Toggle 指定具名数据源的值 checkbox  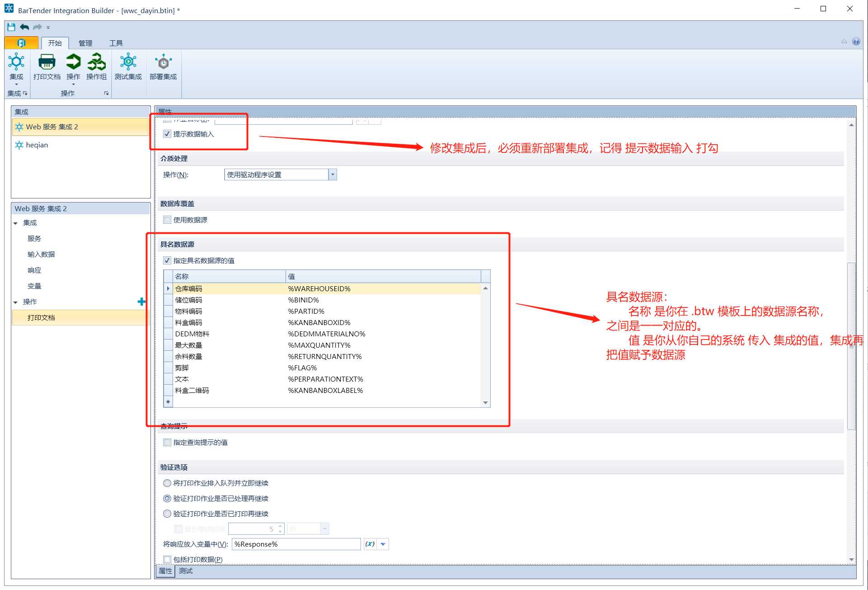[x=167, y=260]
